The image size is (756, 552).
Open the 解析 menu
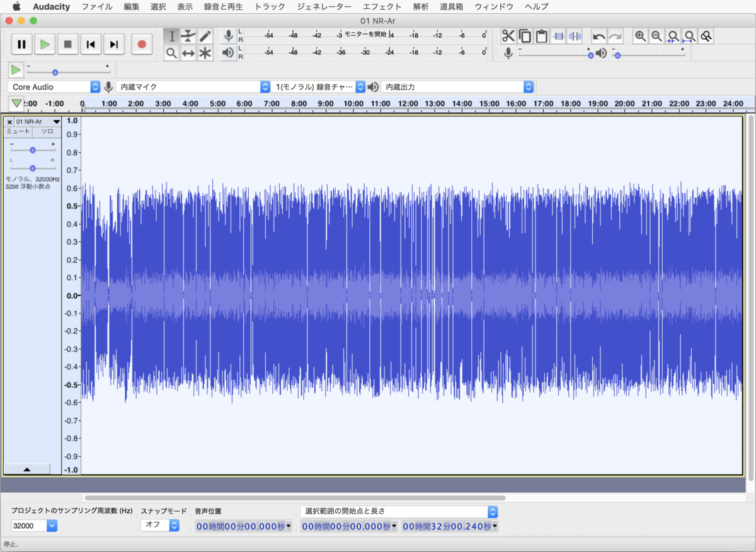tap(421, 7)
